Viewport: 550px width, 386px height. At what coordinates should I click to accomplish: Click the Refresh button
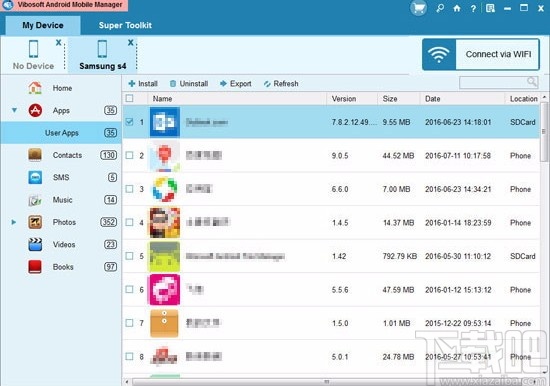pos(281,84)
